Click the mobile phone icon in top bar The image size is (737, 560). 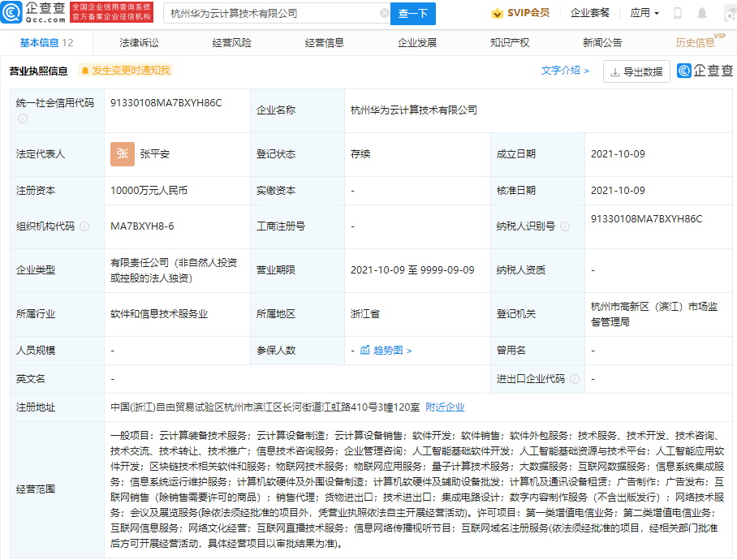pos(678,13)
